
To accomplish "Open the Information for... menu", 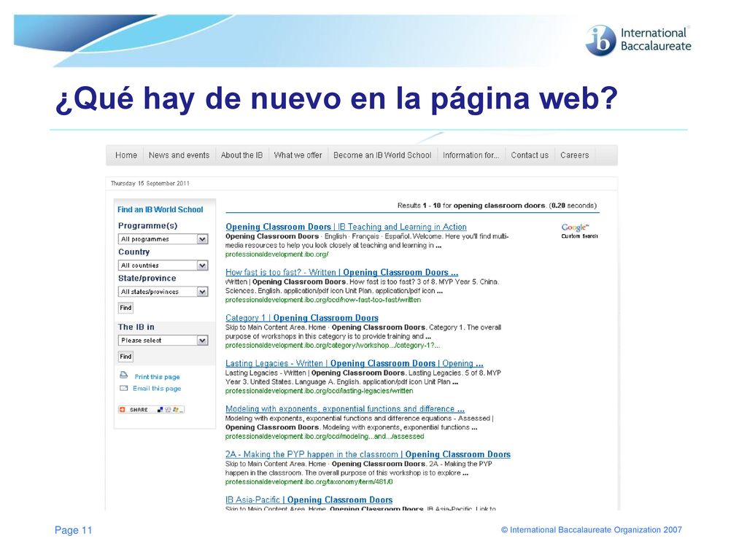I will 471,155.
